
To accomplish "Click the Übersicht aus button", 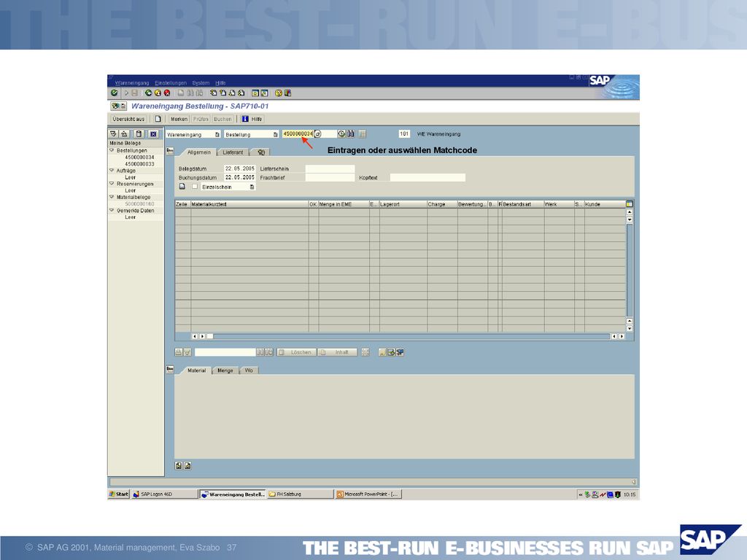I will pos(128,119).
